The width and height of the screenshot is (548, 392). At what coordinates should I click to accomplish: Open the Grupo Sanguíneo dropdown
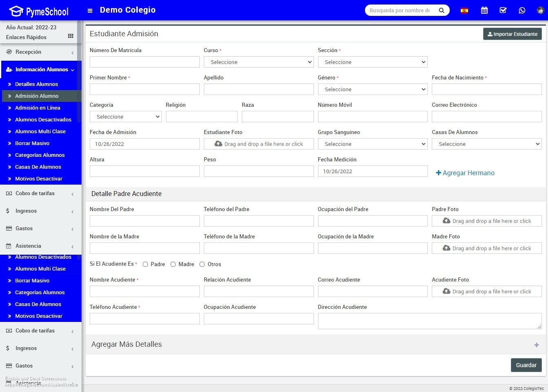click(372, 144)
